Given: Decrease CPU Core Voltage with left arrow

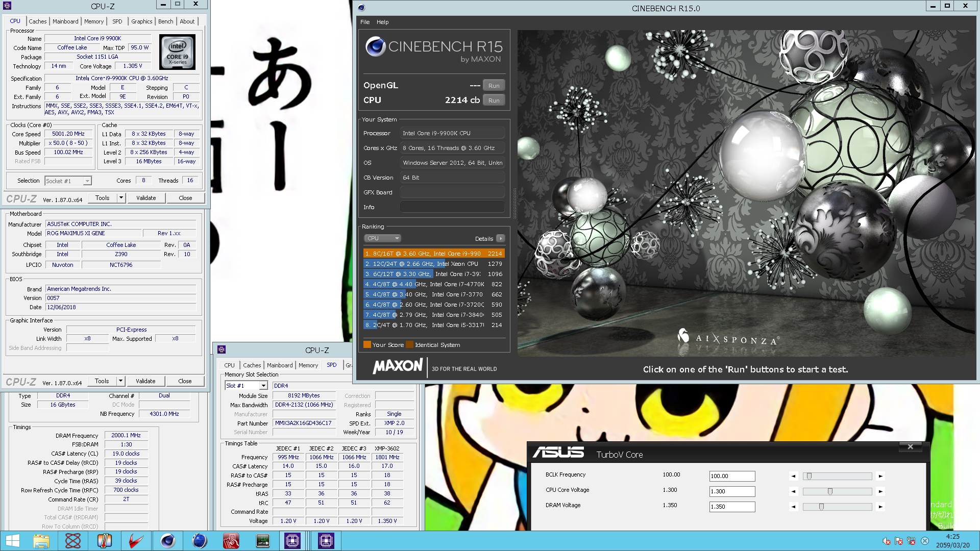Looking at the screenshot, I should click(793, 491).
